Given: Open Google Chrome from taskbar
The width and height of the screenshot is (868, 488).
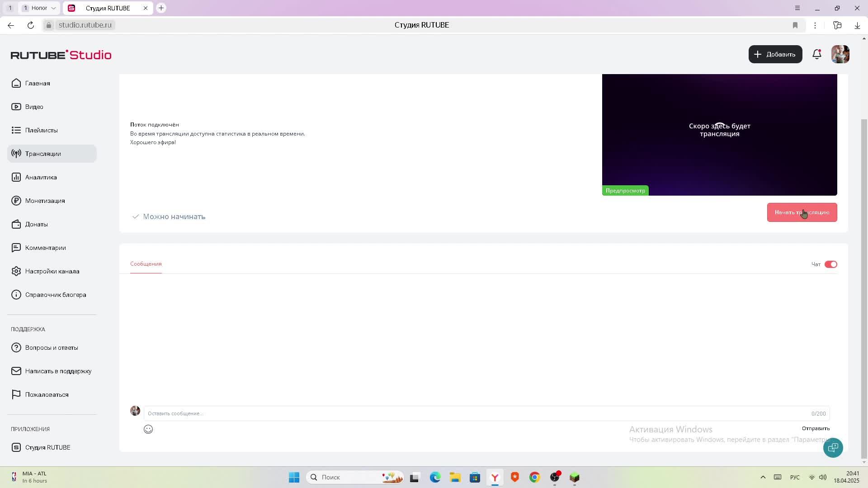Looking at the screenshot, I should 535,477.
